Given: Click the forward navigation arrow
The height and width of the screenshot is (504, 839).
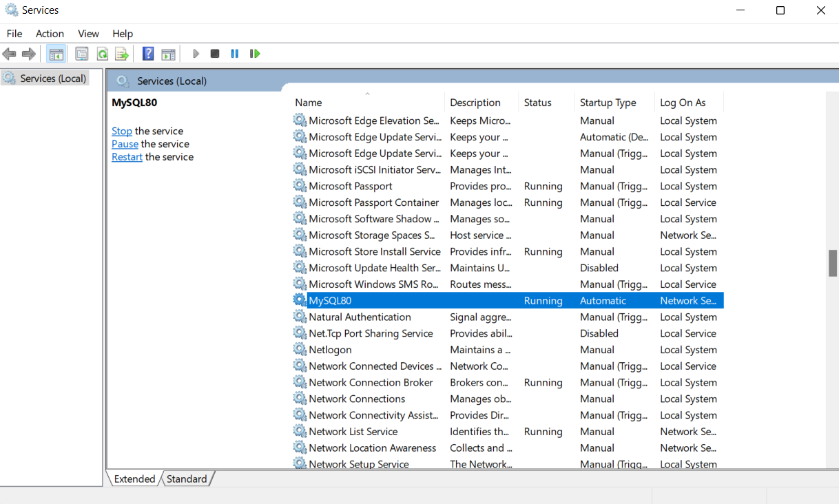Looking at the screenshot, I should coord(28,53).
